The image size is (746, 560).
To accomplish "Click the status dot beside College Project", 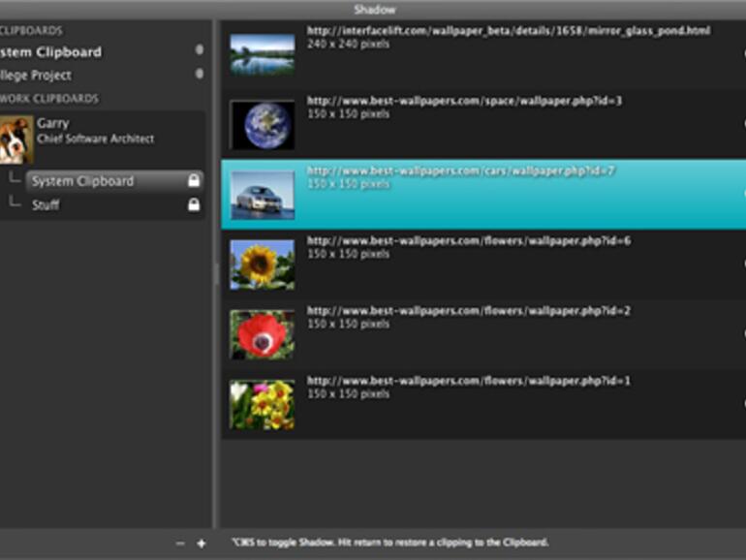I will coord(200,74).
